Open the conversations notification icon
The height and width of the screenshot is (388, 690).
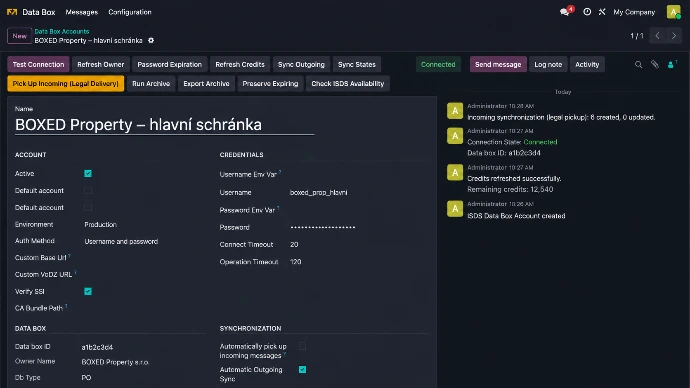click(566, 11)
